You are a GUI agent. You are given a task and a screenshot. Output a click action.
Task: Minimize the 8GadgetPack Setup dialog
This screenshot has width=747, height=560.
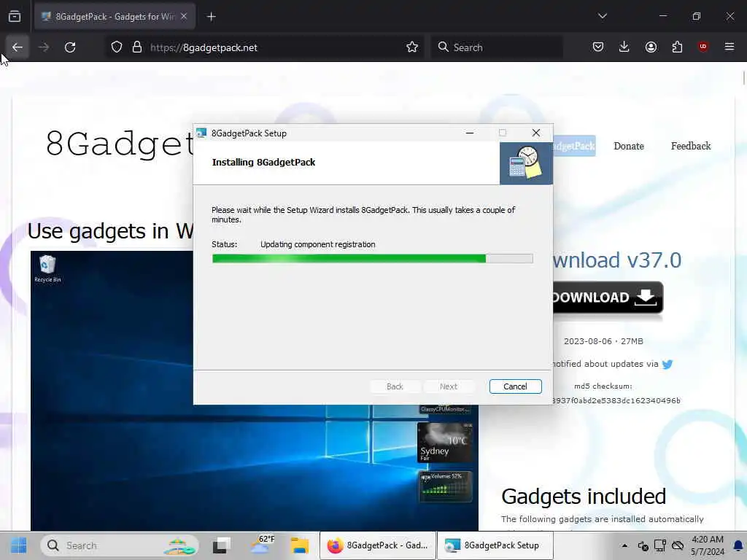click(x=469, y=133)
